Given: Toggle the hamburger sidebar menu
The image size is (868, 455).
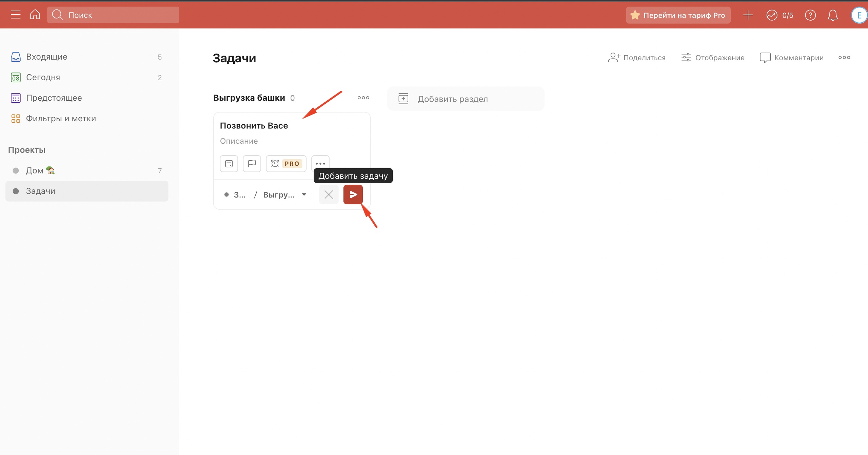Looking at the screenshot, I should (16, 15).
